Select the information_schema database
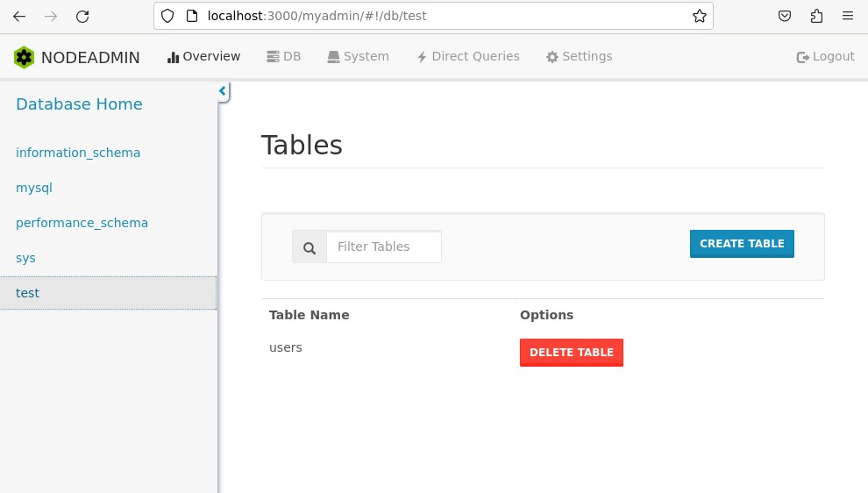Screen dimensions: 868x493 (x=78, y=153)
